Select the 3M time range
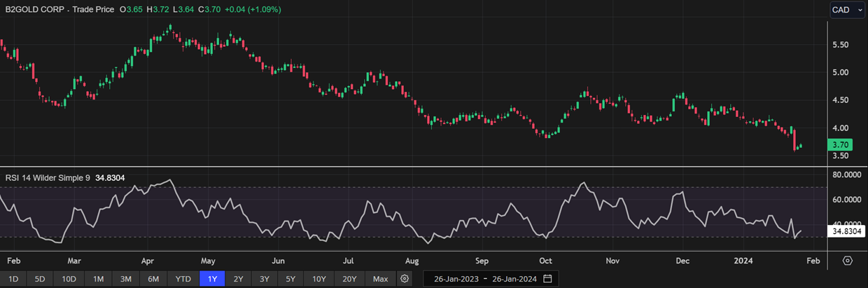Screen dimensions: 868x288 pyautogui.click(x=126, y=279)
